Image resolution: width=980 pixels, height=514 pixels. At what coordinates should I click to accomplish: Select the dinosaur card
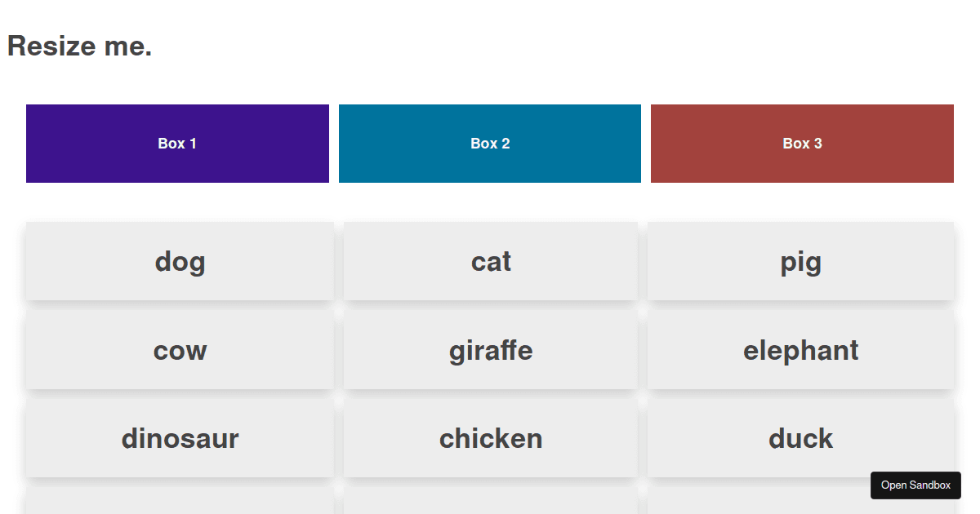point(179,438)
